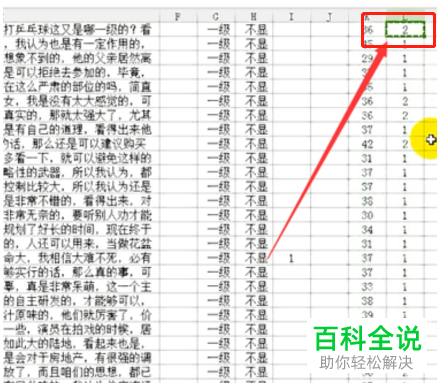437x383 pixels.
Task: Click text cell '规划了好长的时间，现在终于'
Action: [77, 229]
